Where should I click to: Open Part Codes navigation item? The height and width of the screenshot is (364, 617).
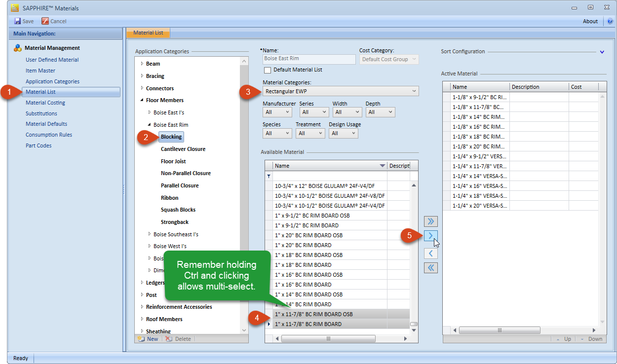39,146
